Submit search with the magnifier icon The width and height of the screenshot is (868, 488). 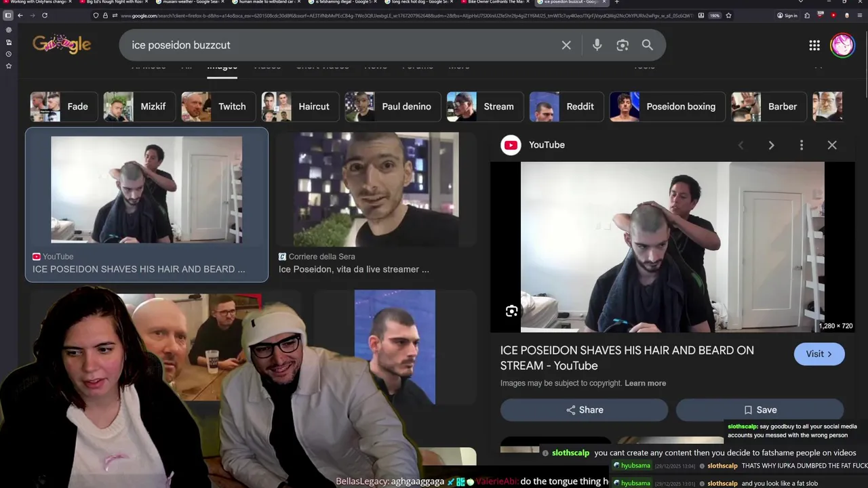coord(648,45)
